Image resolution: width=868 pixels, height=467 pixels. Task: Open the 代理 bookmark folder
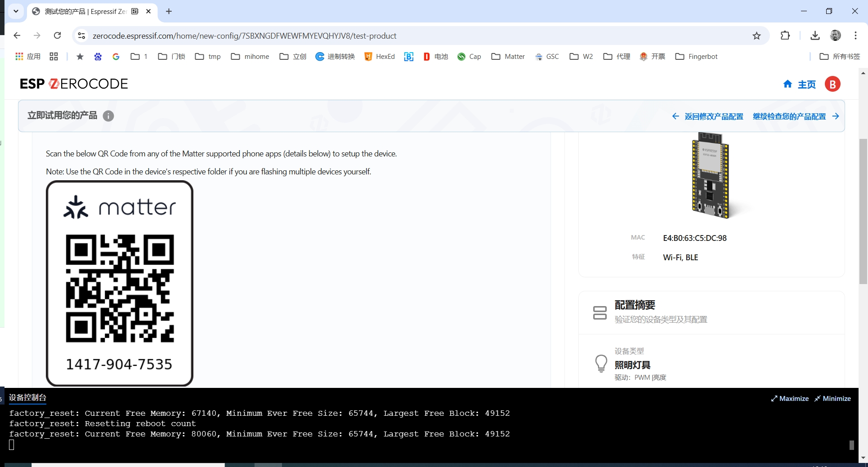(617, 56)
